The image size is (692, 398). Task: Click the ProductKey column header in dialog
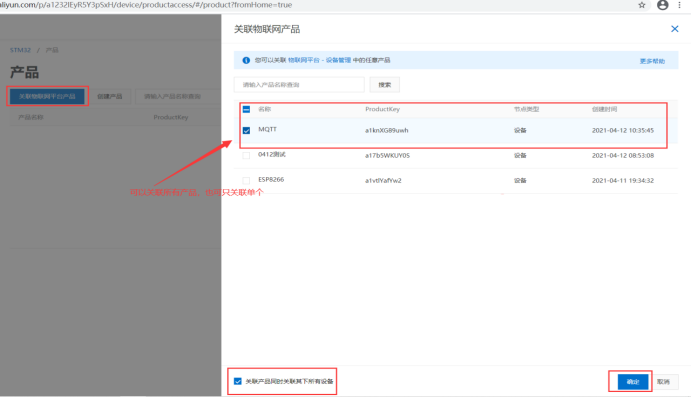382,109
